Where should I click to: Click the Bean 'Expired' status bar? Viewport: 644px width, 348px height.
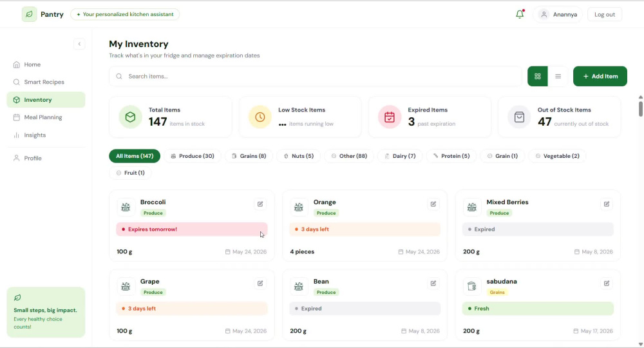[365, 309]
